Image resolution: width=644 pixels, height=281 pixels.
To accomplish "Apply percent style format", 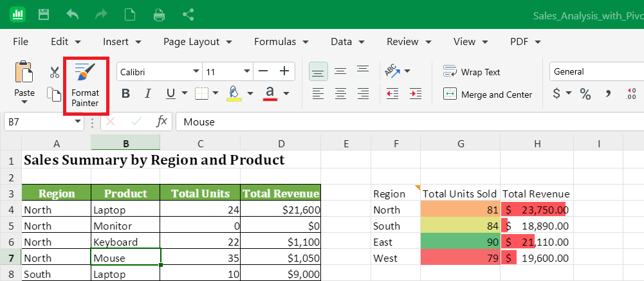I will (585, 94).
